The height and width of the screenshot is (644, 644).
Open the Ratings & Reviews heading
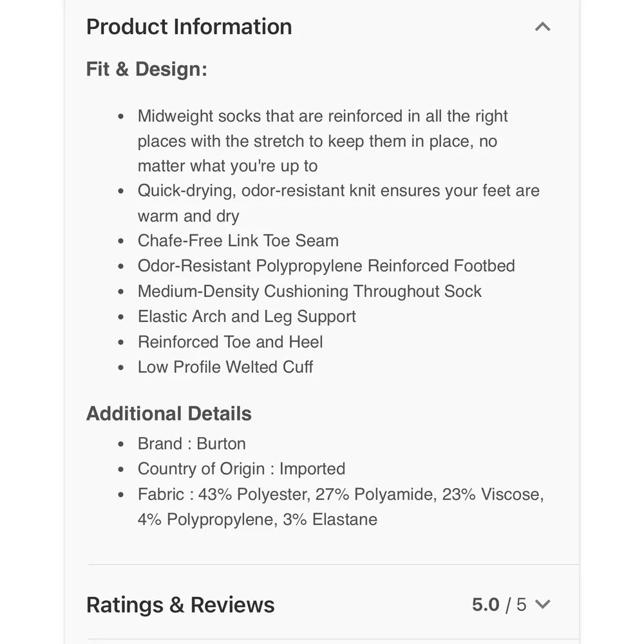(180, 605)
